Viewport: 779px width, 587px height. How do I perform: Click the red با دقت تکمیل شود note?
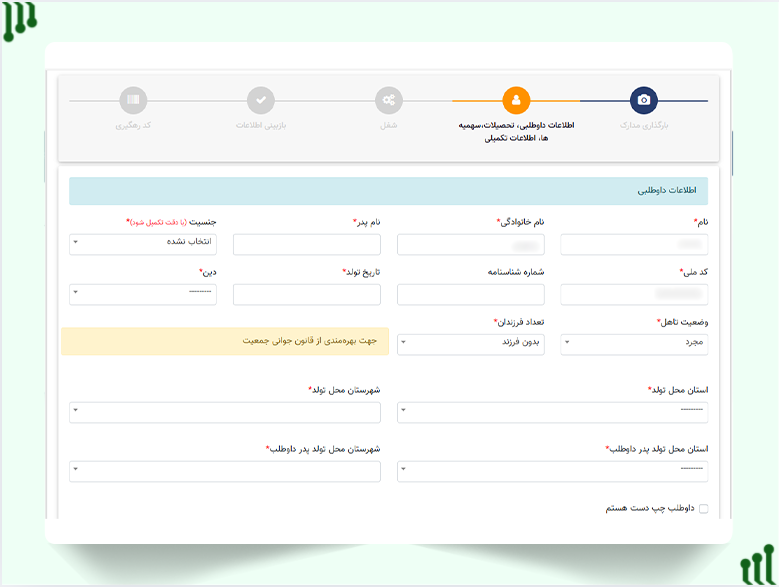point(158,222)
